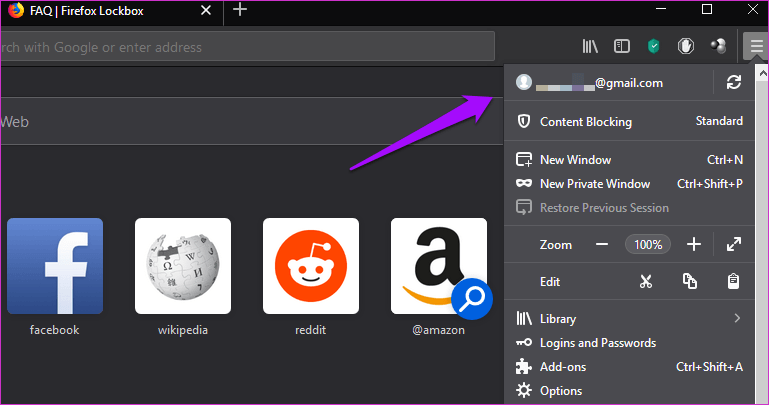This screenshot has height=405, width=769.
Task: Zoom in with the plus button
Action: click(x=693, y=244)
